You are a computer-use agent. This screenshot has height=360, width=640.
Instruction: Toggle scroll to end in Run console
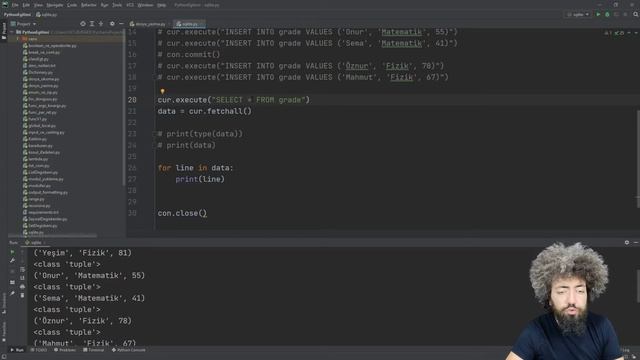pyautogui.click(x=22, y=278)
